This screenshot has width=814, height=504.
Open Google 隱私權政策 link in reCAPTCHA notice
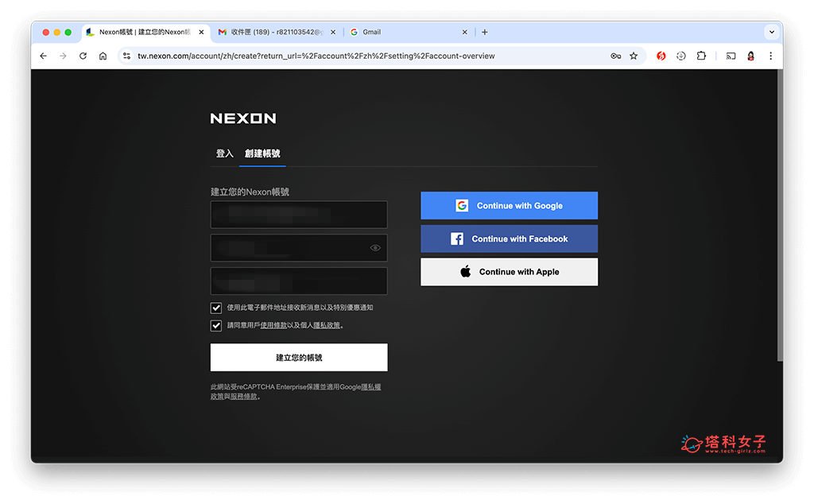(x=370, y=387)
